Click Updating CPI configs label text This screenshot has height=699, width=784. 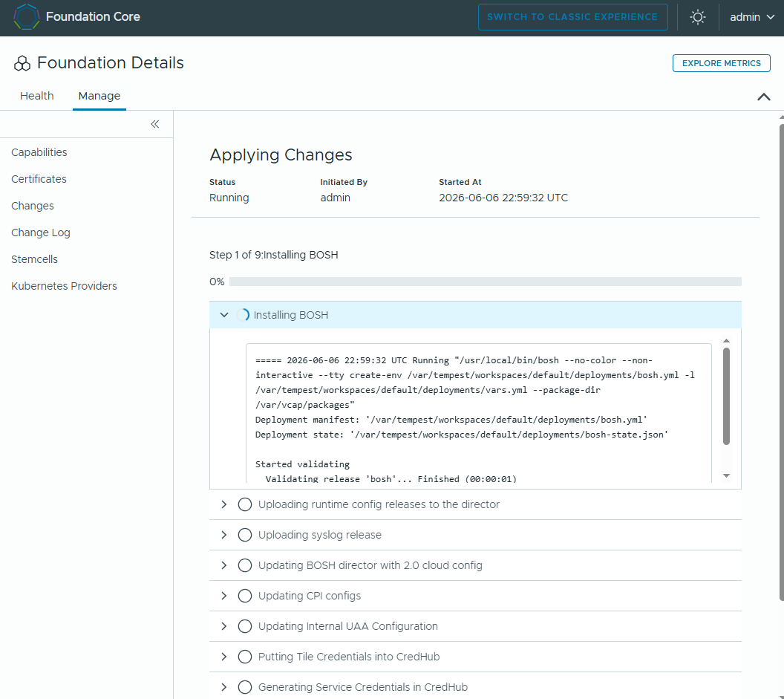pos(309,596)
